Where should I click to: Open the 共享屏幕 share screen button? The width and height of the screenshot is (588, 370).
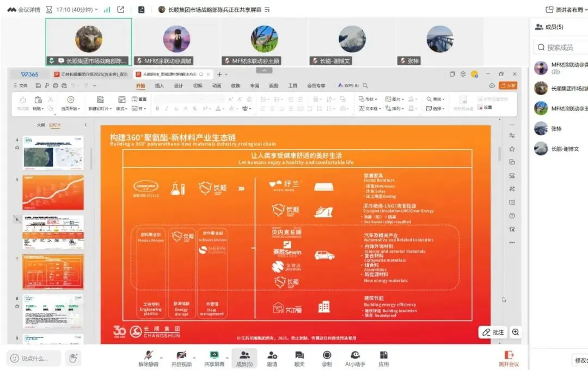(214, 359)
